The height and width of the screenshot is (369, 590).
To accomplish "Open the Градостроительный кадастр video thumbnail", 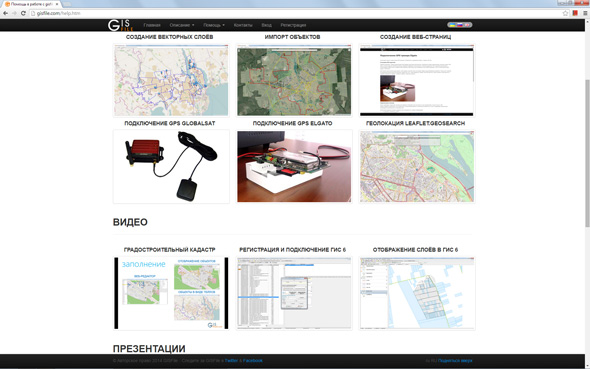I will [x=171, y=293].
